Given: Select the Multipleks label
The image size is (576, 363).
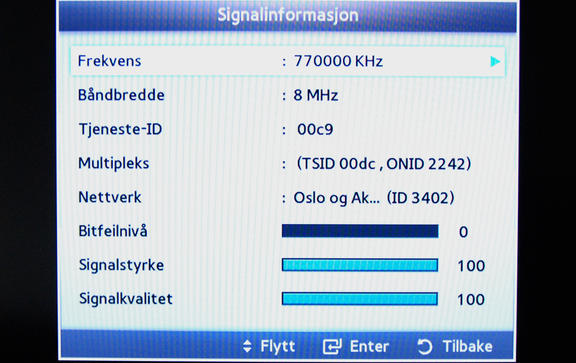Looking at the screenshot, I should [x=114, y=163].
